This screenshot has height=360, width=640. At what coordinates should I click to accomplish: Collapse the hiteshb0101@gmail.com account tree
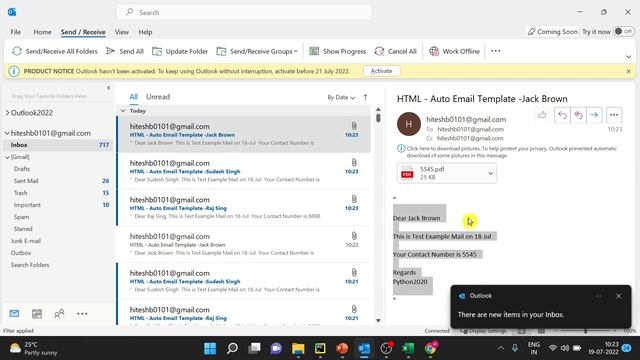(7, 133)
